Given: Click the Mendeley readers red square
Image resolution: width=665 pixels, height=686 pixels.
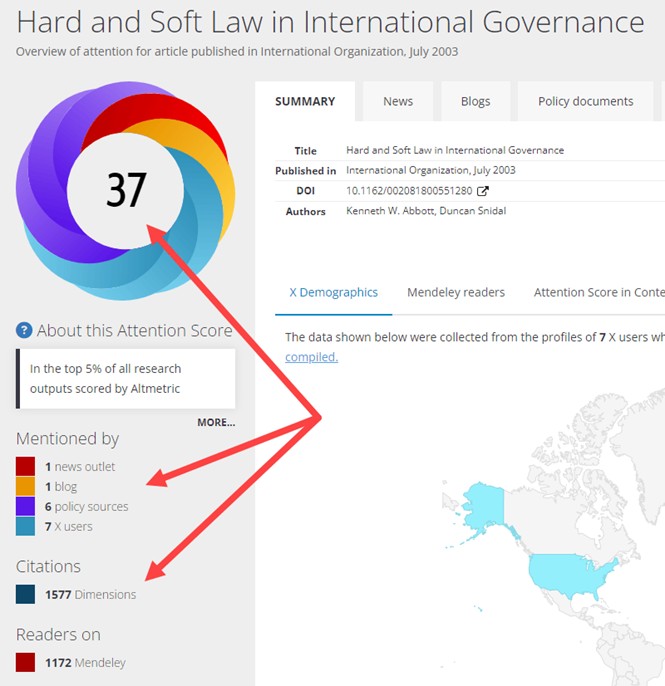Looking at the screenshot, I should 26,663.
